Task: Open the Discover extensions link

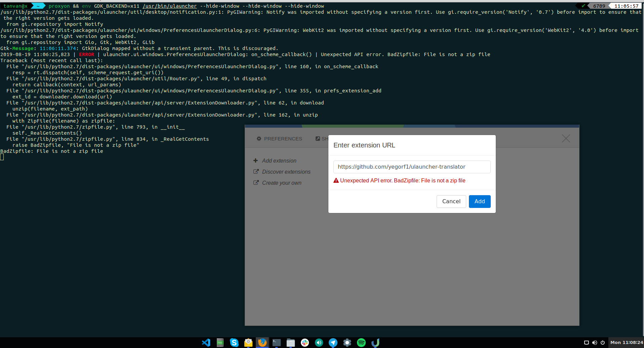Action: pyautogui.click(x=286, y=172)
